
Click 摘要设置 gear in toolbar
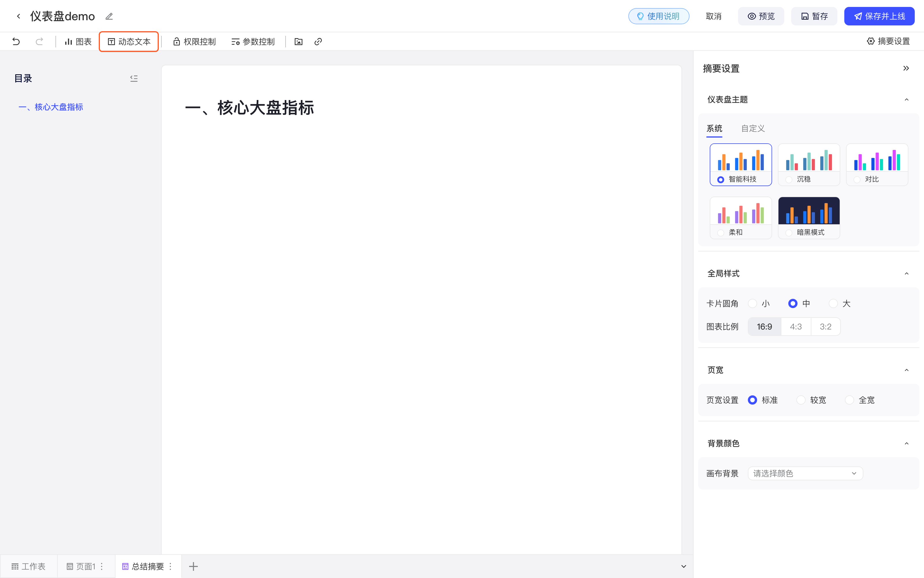[x=888, y=41]
